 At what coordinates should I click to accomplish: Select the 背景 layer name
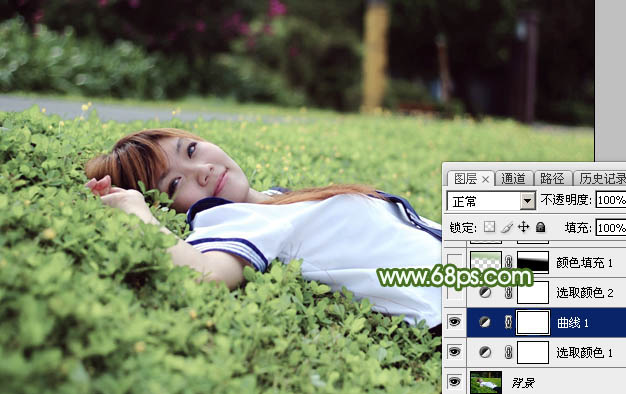click(x=523, y=382)
